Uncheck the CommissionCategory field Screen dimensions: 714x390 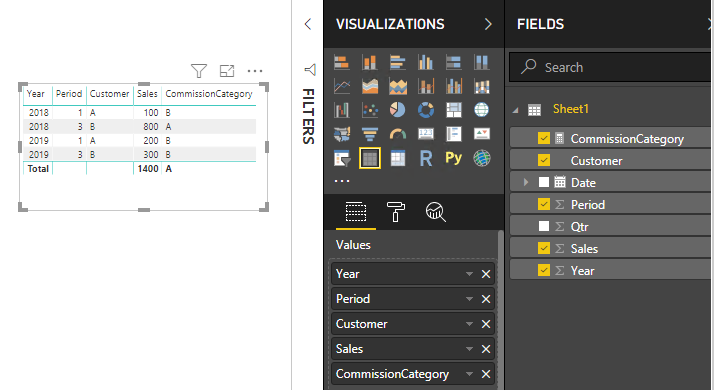544,138
